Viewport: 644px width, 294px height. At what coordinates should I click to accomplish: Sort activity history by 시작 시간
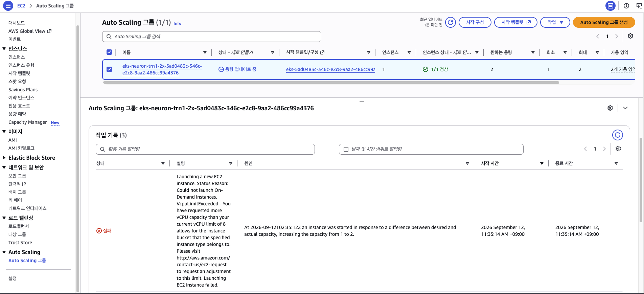542,163
